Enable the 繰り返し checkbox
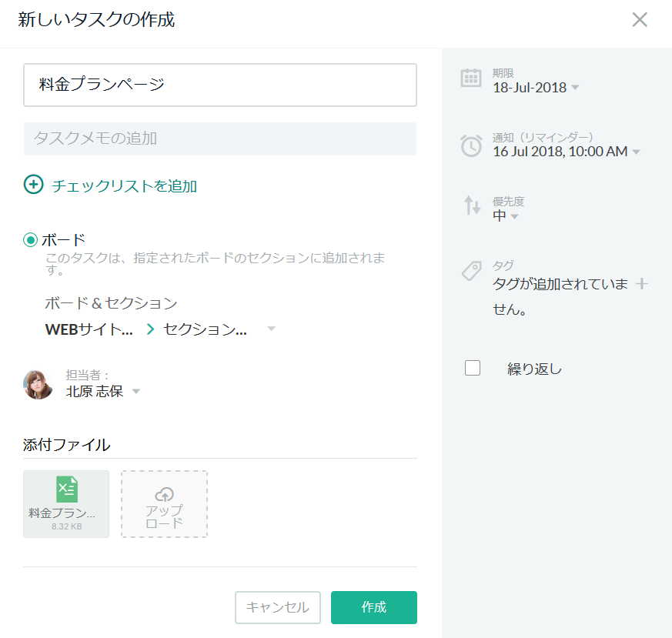This screenshot has height=638, width=672. [473, 368]
